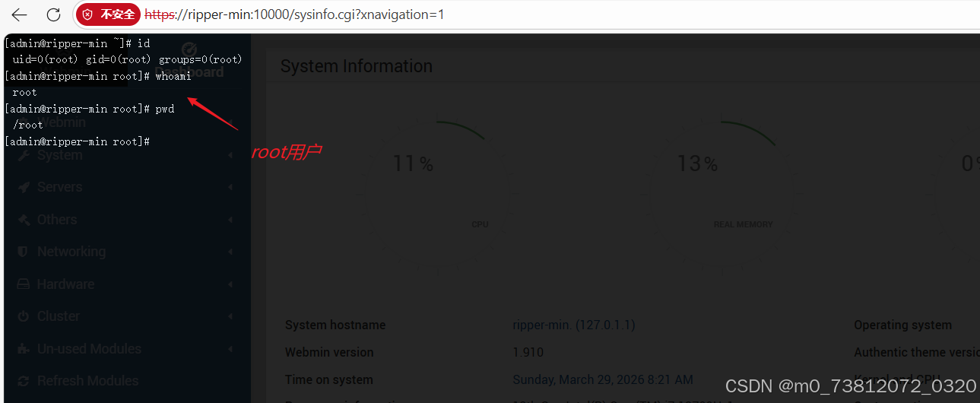Open the Networking shield icon
980x403 pixels.
click(23, 252)
